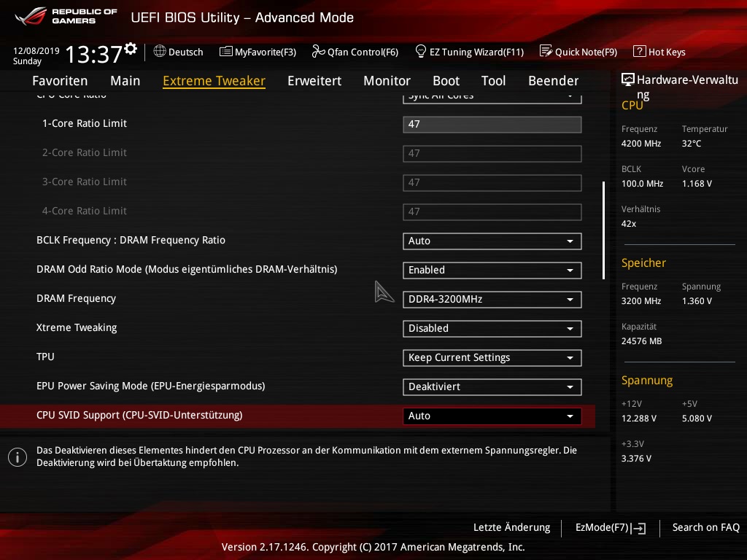Open the Beenden tab
This screenshot has width=747, height=560.
click(x=554, y=80)
